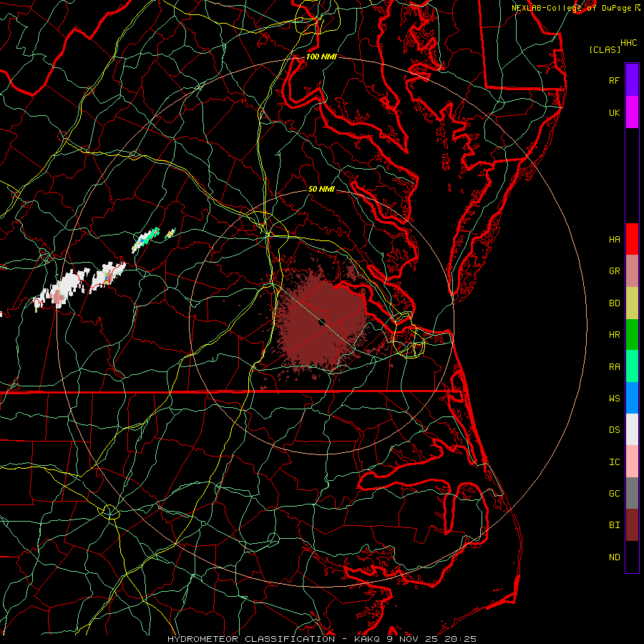Click the brown BI legend swatch
644x644 pixels.
pyautogui.click(x=632, y=525)
